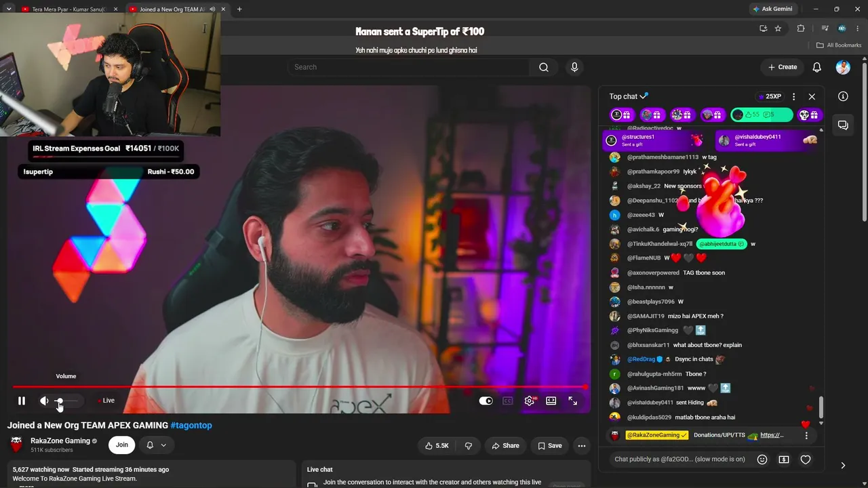The height and width of the screenshot is (488, 868).
Task: Join the channel membership
Action: point(121,445)
